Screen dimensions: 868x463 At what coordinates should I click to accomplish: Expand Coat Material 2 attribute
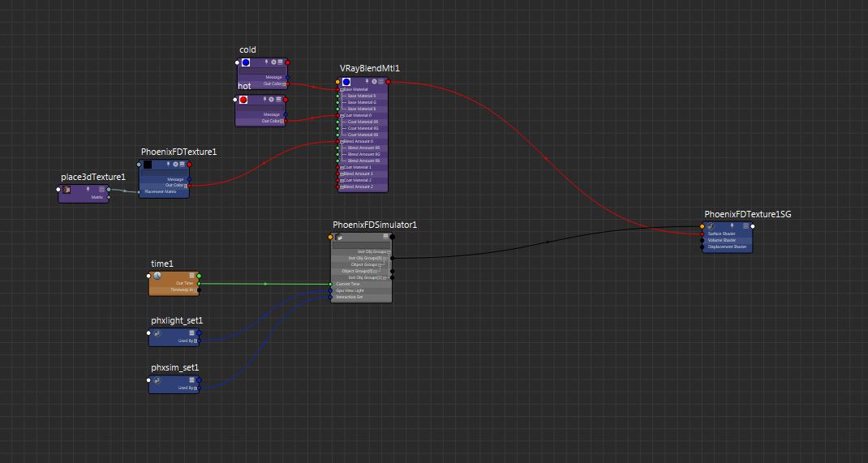342,180
